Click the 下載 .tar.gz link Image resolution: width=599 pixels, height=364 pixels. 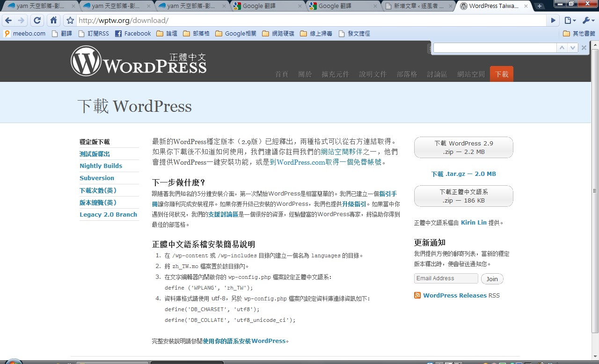(463, 174)
